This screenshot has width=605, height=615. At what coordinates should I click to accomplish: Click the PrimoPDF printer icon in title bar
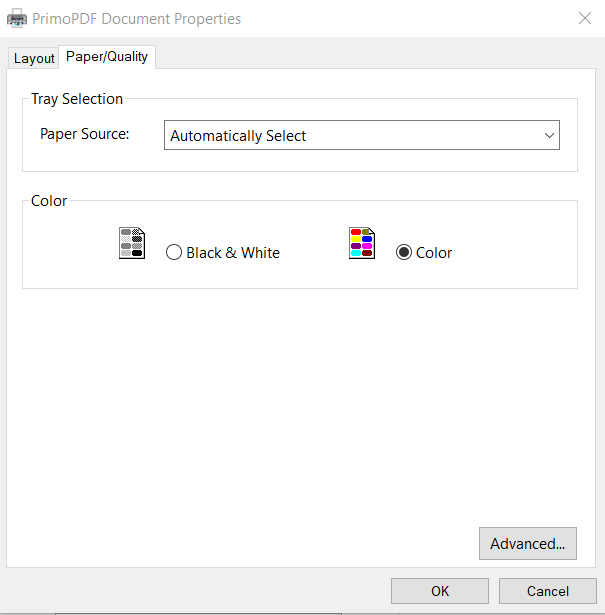[x=17, y=18]
